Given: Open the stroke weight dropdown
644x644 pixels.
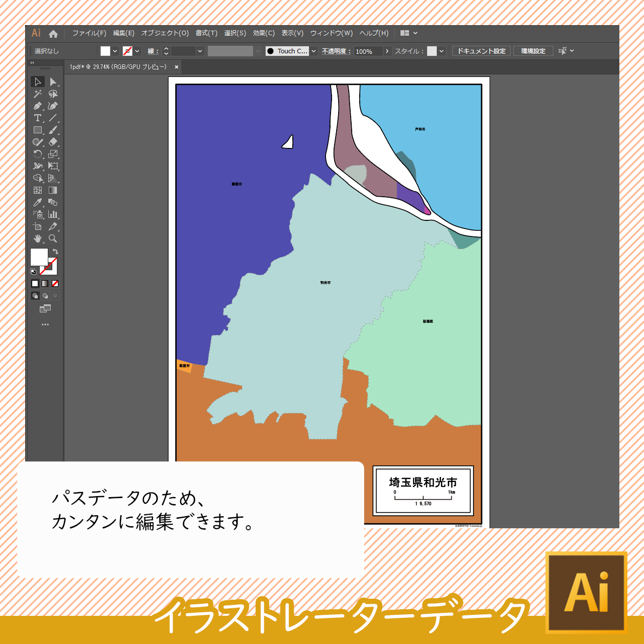Looking at the screenshot, I should coord(200,51).
